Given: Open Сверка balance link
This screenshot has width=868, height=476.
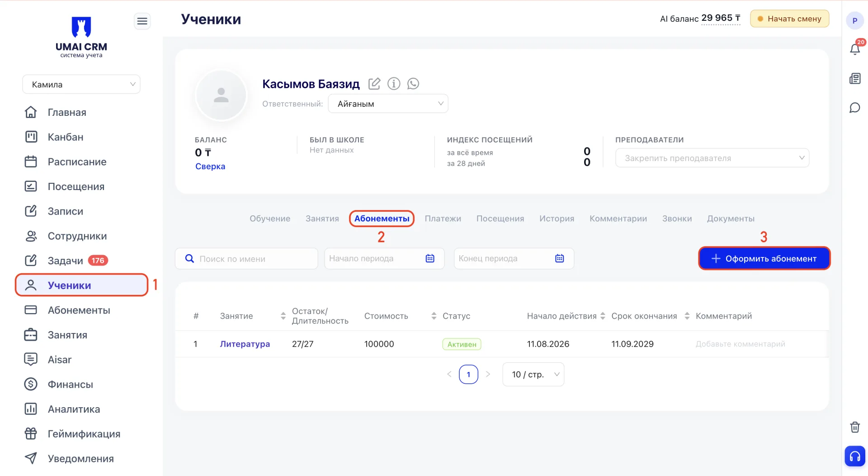Looking at the screenshot, I should [x=210, y=167].
